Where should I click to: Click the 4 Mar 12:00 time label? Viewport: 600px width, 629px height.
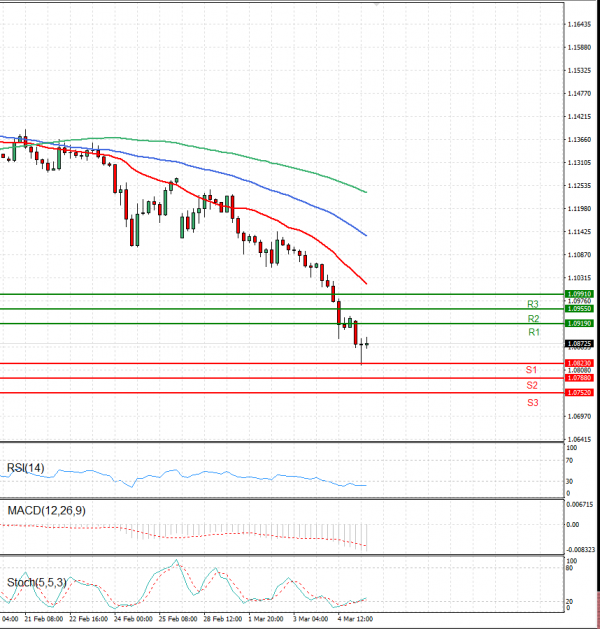point(355,619)
